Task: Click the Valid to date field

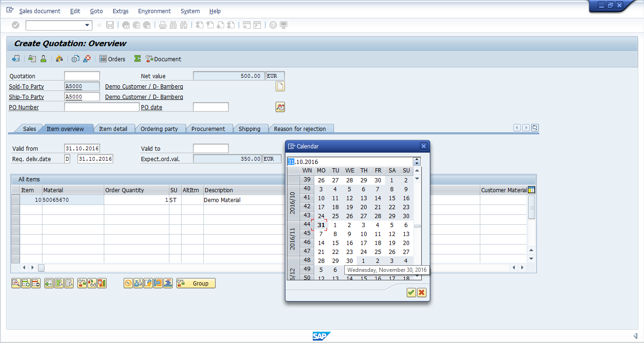Action: tap(211, 148)
